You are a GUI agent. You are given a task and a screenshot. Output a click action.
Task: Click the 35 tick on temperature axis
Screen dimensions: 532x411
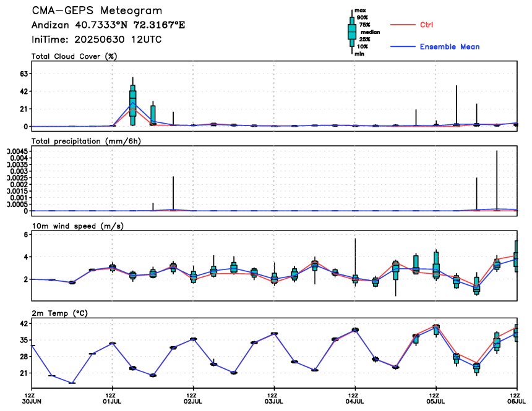[x=25, y=340]
